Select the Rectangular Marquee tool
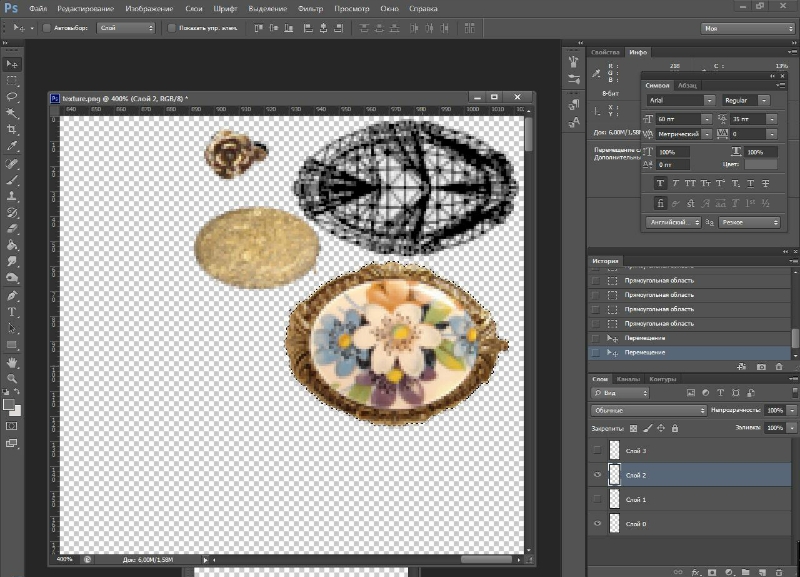Screen dimensions: 800x577 pyautogui.click(x=12, y=80)
